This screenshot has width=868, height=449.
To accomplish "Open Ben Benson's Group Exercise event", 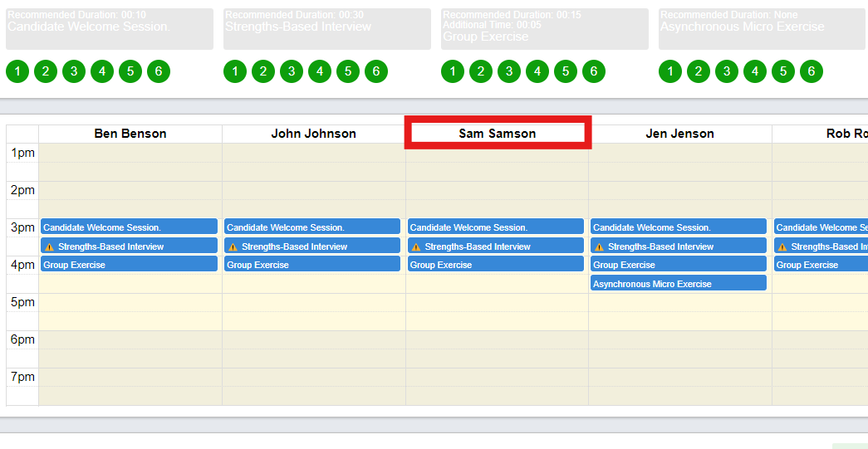I will click(x=129, y=264).
